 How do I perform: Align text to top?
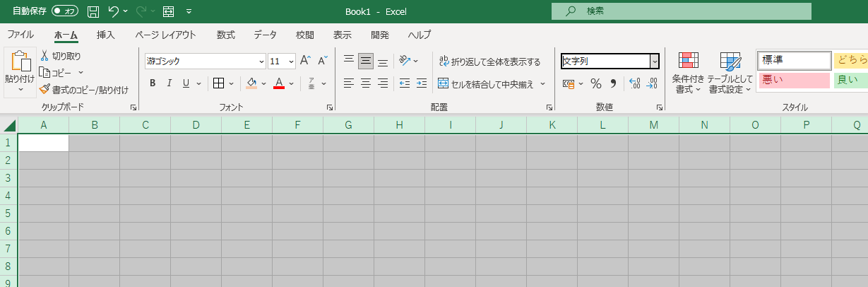tap(349, 61)
